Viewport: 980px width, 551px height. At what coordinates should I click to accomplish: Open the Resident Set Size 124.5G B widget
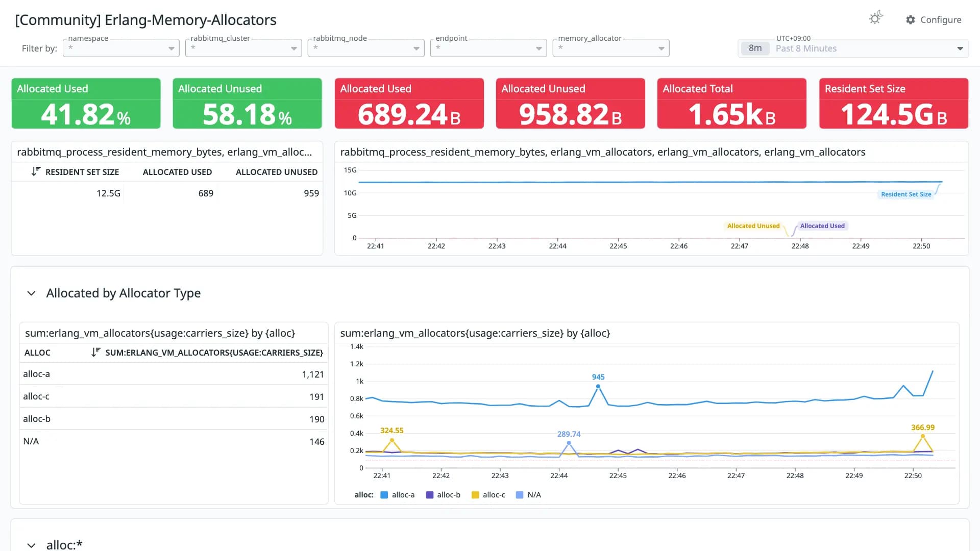tap(893, 103)
